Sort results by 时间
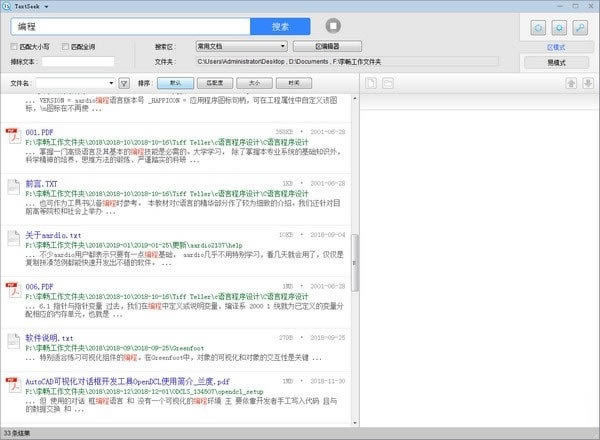The image size is (600, 440). (x=293, y=83)
